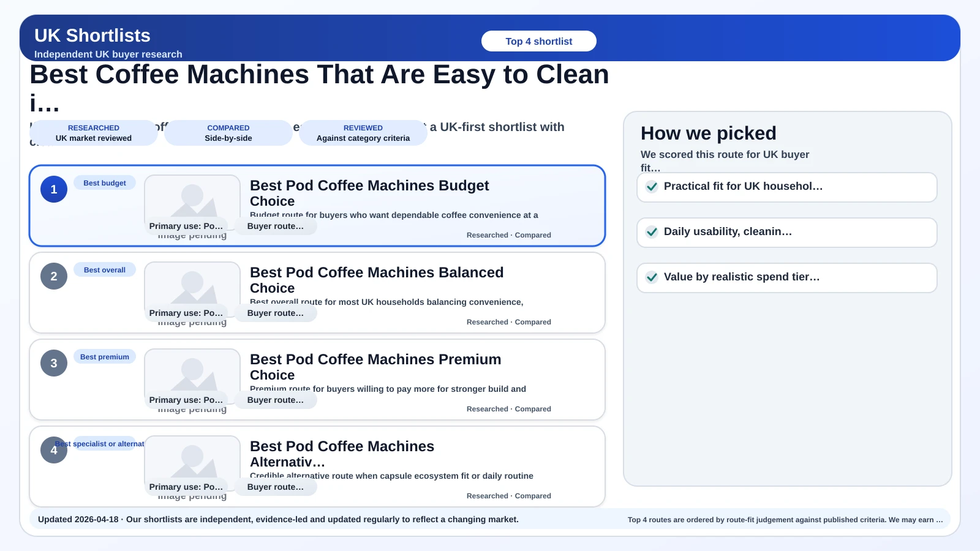Image resolution: width=980 pixels, height=551 pixels.
Task: Click Best overall route for UK households description
Action: pyautogui.click(x=386, y=302)
